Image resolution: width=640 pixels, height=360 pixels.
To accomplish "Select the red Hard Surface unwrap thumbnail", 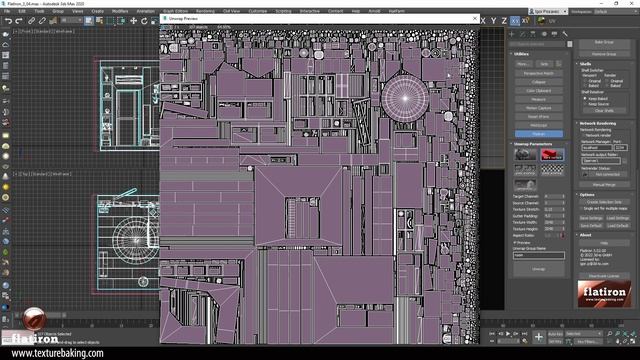I will click(x=552, y=155).
